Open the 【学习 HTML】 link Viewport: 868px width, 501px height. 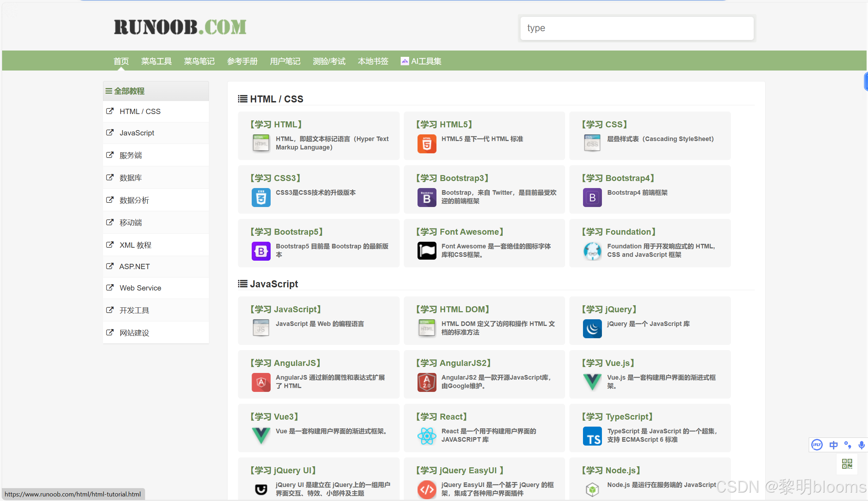click(276, 124)
